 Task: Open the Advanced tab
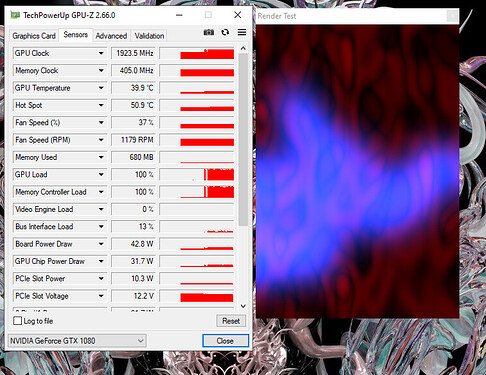(x=111, y=36)
